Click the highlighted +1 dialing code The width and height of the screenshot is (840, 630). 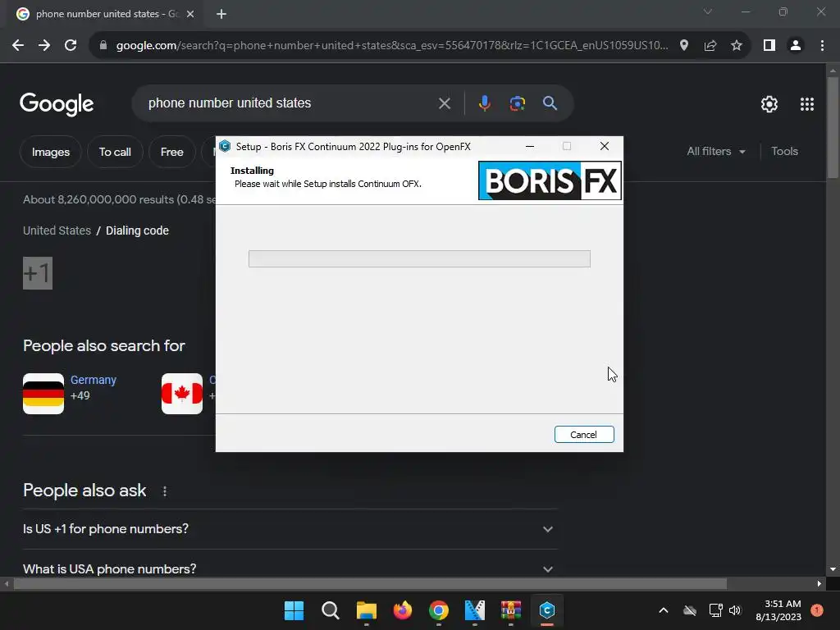point(38,273)
